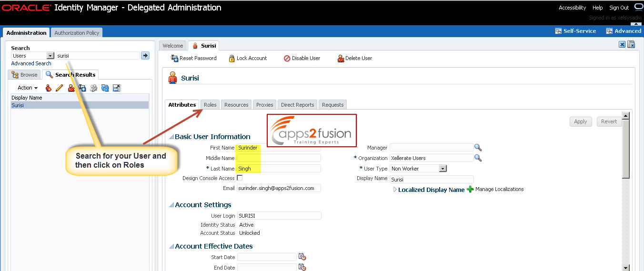Open the Help link
Viewport: 644px width, 271px height.
[598, 8]
